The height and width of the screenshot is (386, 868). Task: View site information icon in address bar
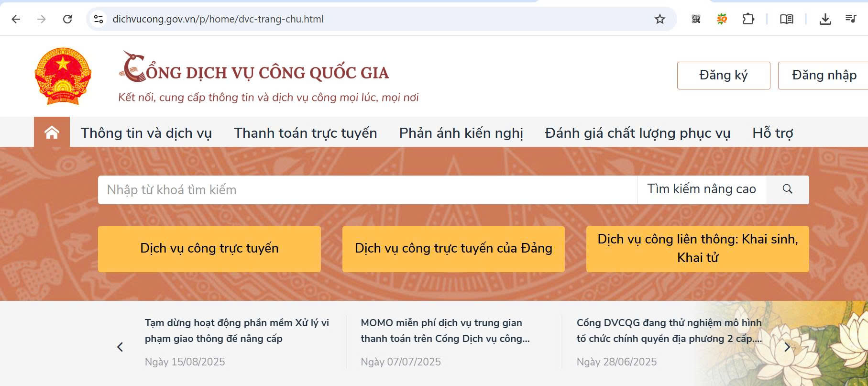click(99, 19)
